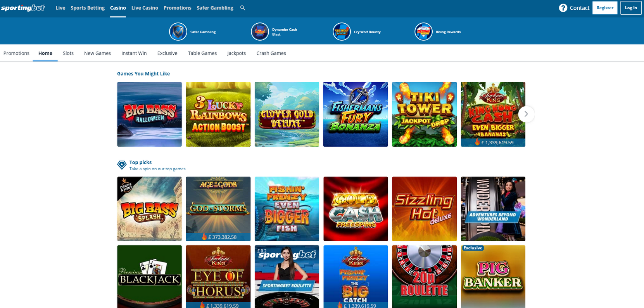
Task: Click the search magnifier icon
Action: coord(243,8)
